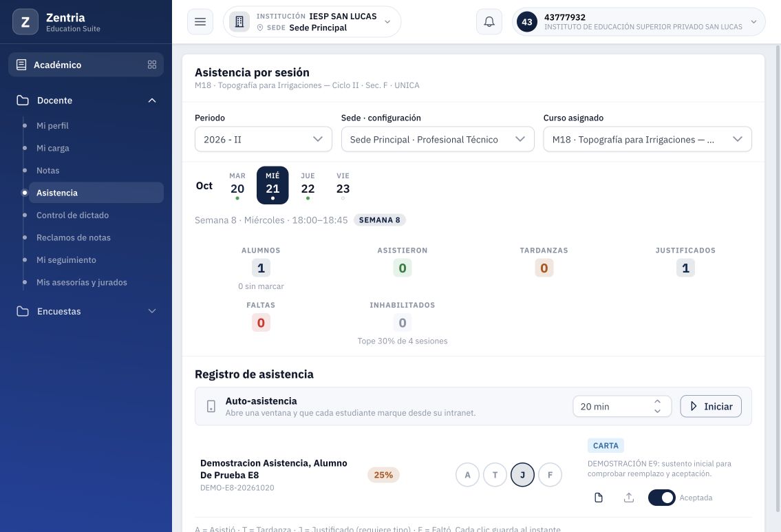Open Mi seguimiento

pyautogui.click(x=66, y=260)
